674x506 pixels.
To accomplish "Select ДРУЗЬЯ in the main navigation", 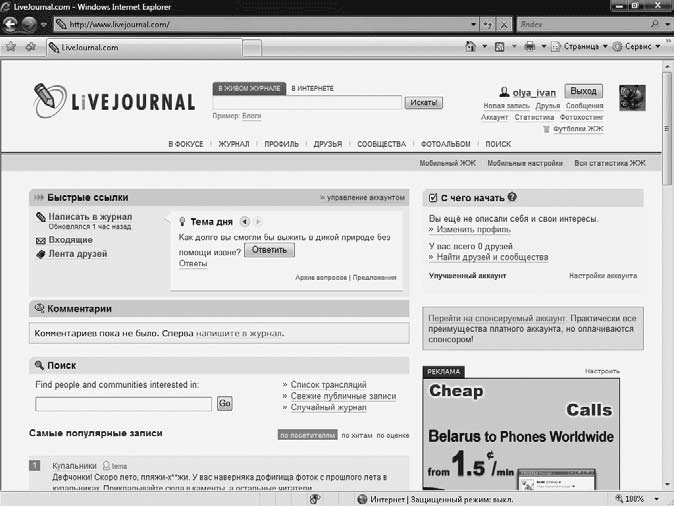I will [x=327, y=144].
